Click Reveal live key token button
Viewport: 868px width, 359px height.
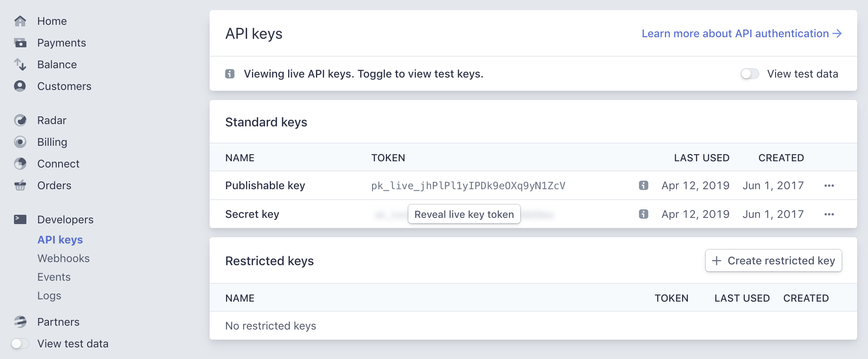click(x=464, y=214)
